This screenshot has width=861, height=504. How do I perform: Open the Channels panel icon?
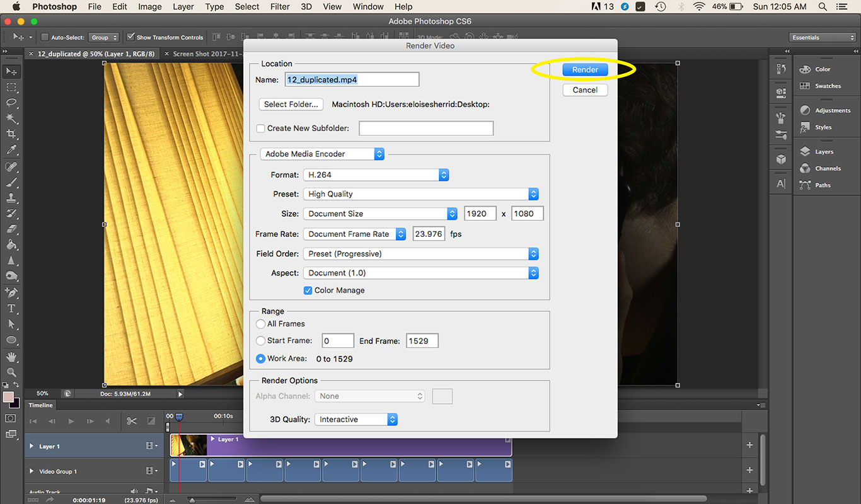pyautogui.click(x=805, y=168)
